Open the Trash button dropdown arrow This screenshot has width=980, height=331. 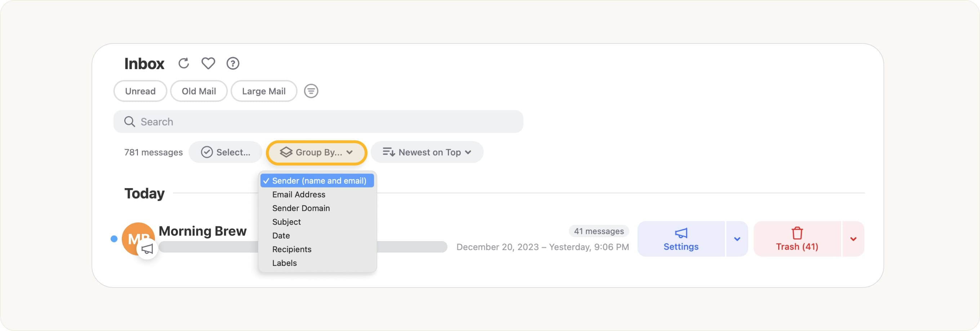(x=853, y=239)
